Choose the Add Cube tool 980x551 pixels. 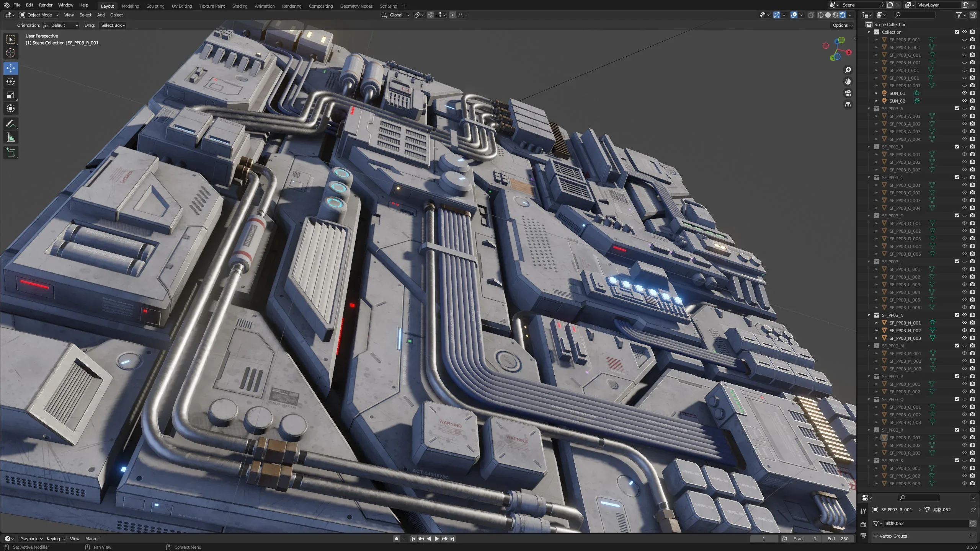tap(11, 153)
